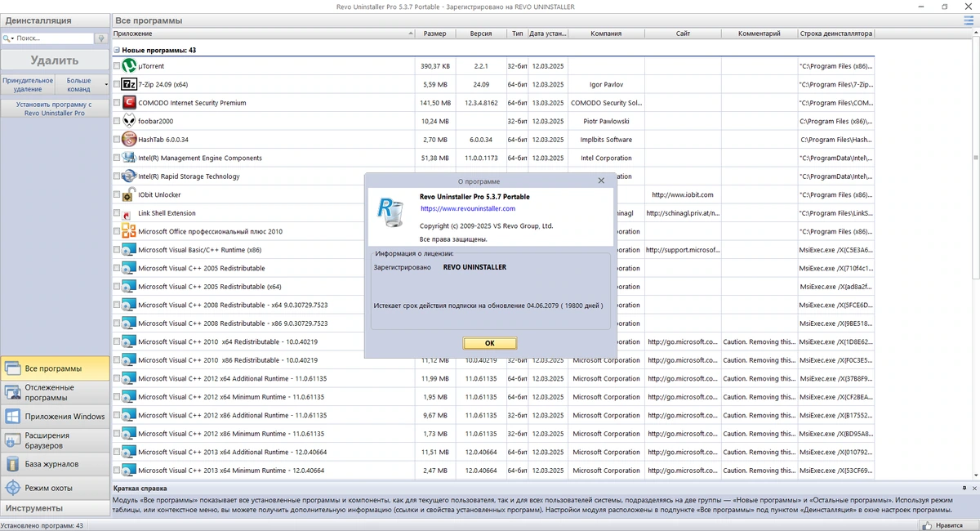Check the IObit Unlocker checkbox
980x531 pixels.
click(x=117, y=194)
